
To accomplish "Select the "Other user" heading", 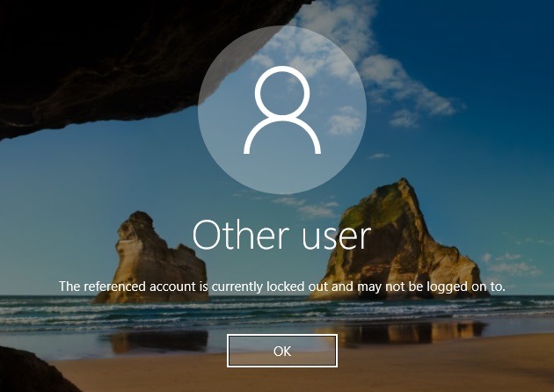I will [x=282, y=236].
